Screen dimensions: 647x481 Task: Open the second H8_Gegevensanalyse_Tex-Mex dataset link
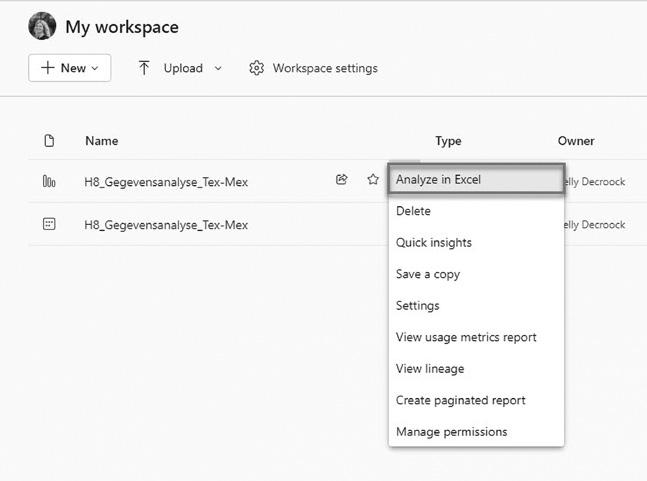166,225
